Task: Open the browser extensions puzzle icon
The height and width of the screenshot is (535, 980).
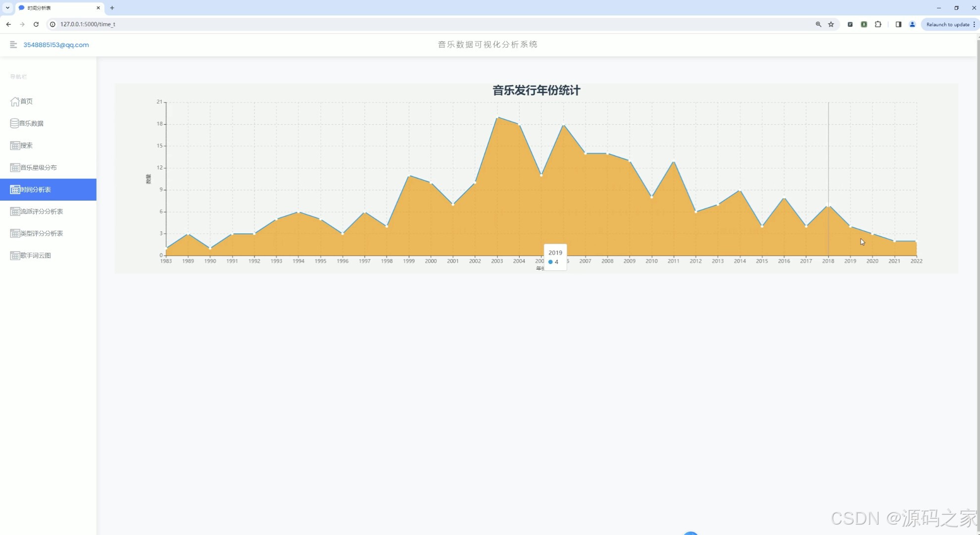Action: tap(879, 24)
